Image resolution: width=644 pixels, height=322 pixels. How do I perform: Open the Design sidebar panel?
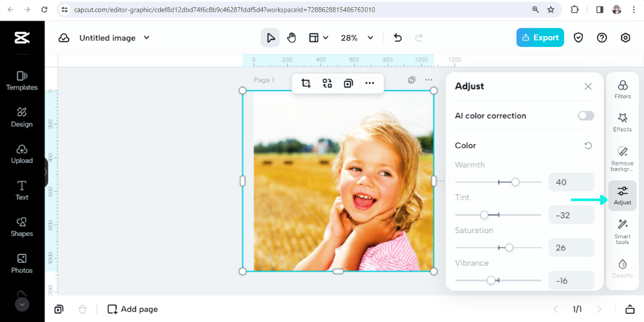(22, 117)
